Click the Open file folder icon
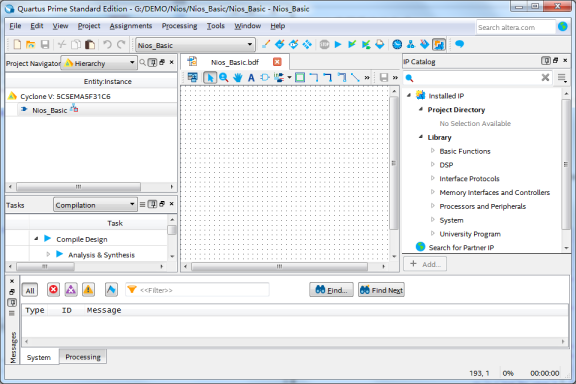 (x=30, y=45)
